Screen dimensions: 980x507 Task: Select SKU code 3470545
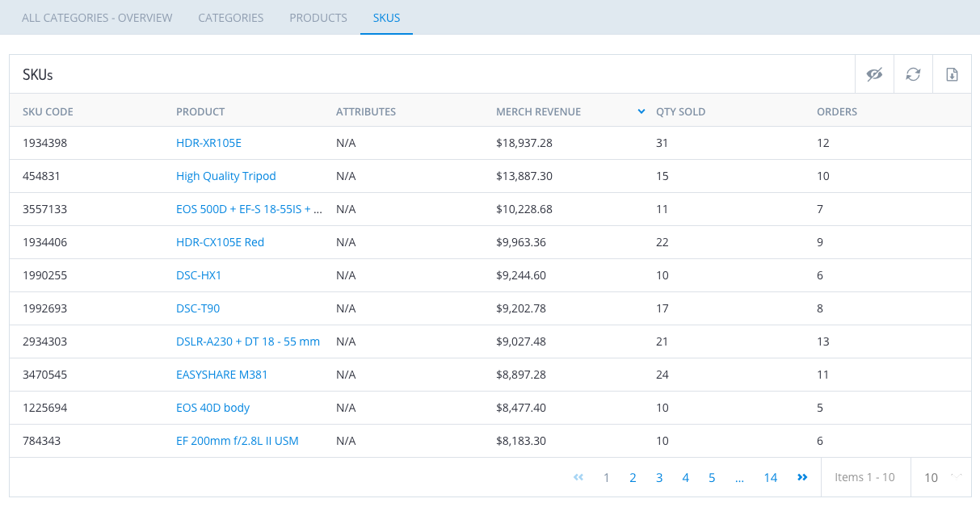[x=44, y=375]
